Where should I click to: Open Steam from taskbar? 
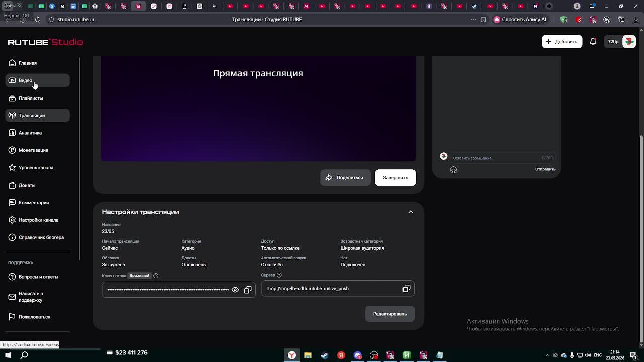pyautogui.click(x=325, y=355)
